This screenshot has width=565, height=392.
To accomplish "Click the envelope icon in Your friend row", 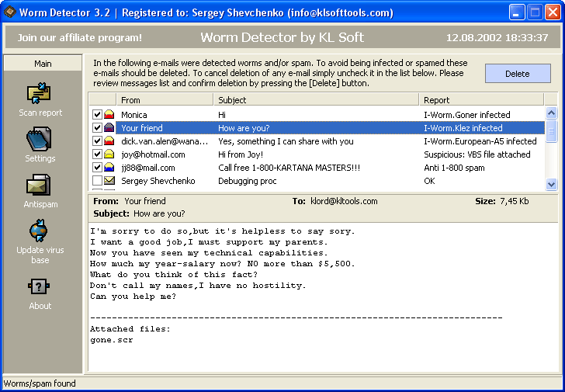I will [109, 128].
